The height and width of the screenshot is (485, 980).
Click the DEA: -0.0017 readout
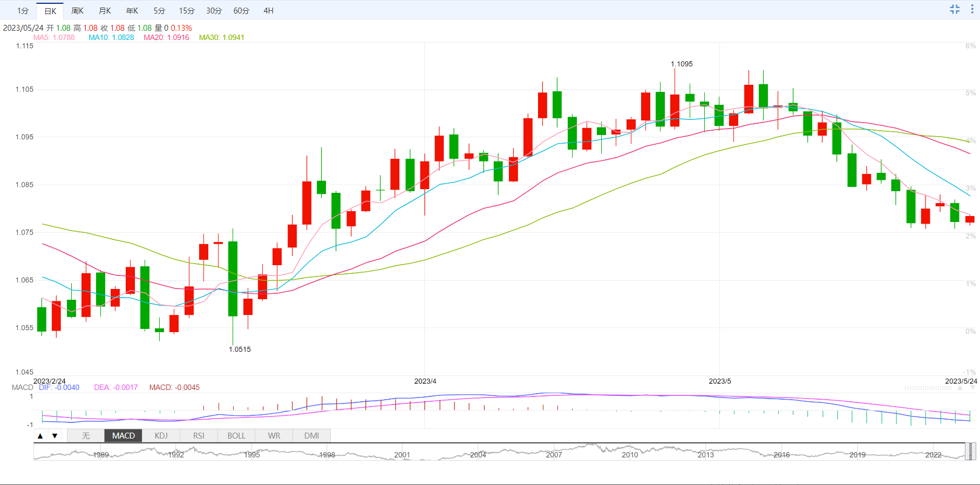pyautogui.click(x=116, y=387)
